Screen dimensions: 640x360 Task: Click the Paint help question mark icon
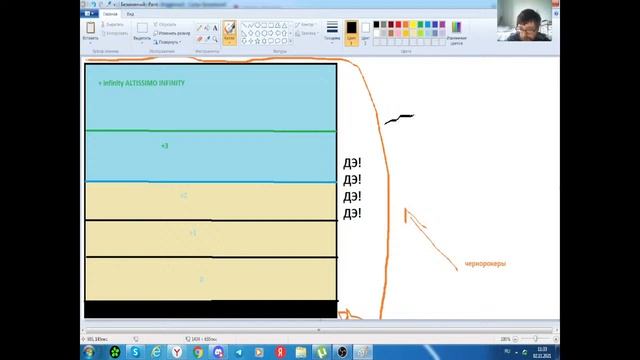point(556,14)
